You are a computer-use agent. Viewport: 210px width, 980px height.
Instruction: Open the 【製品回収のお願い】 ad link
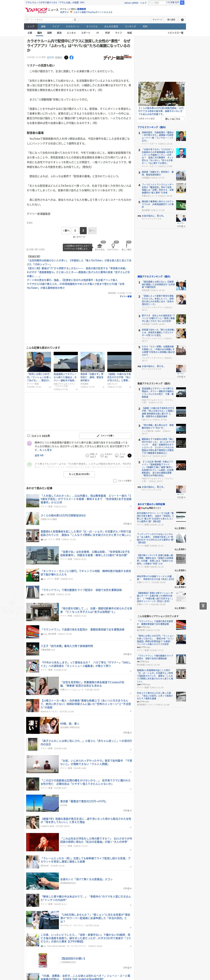coord(72,958)
